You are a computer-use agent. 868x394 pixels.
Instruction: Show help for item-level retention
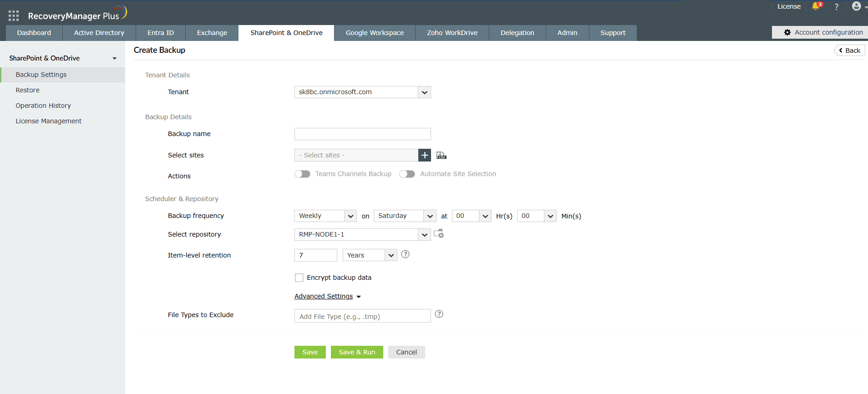(406, 254)
